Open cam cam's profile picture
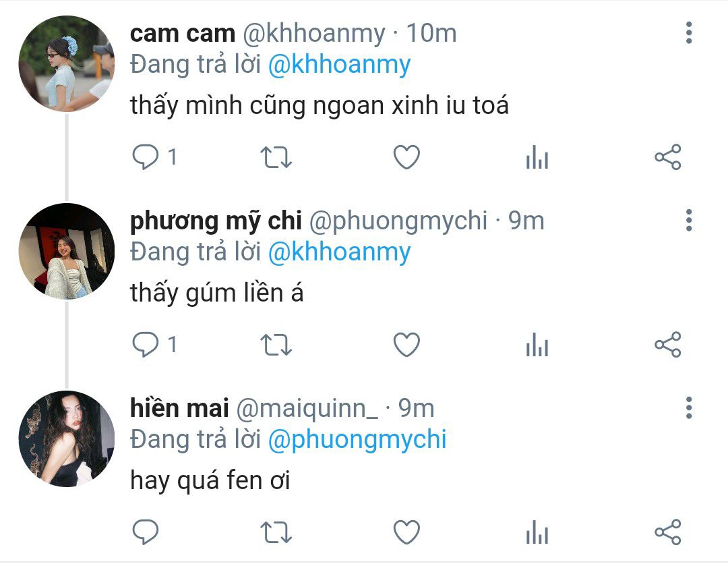The width and height of the screenshot is (728, 564). (x=66, y=63)
